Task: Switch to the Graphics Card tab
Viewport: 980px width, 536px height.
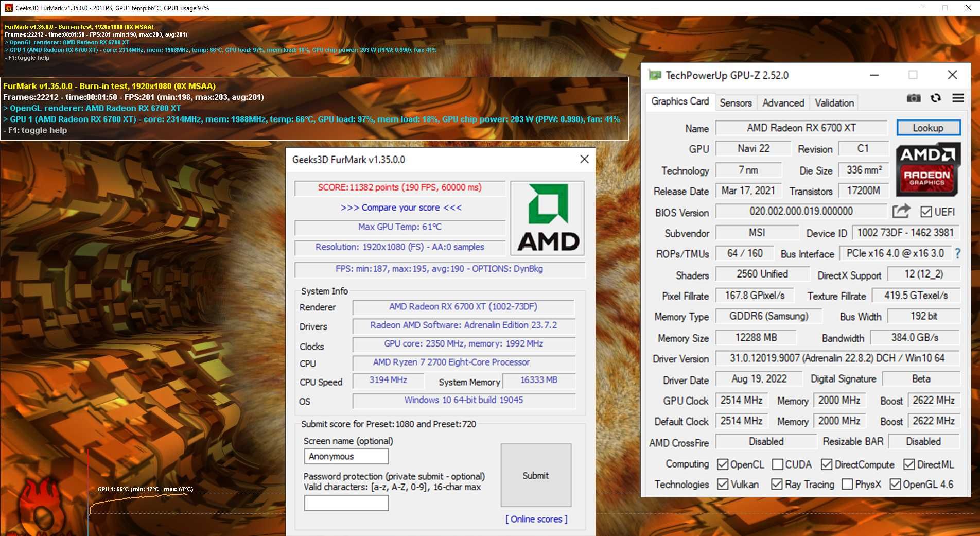Action: pos(679,101)
